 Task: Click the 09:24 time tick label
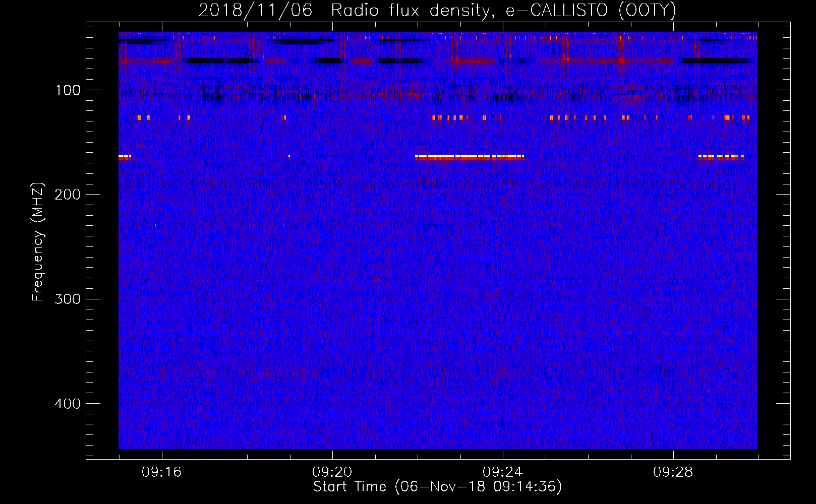click(x=502, y=472)
